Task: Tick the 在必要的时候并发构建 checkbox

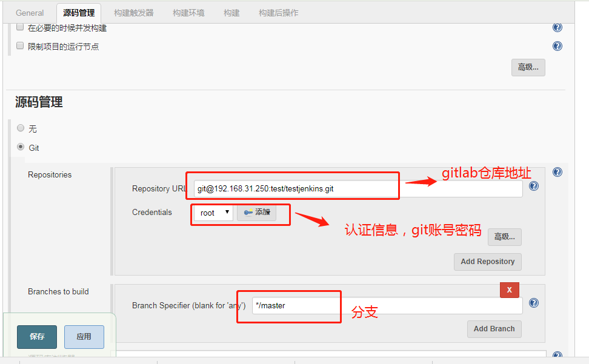Action: (x=20, y=27)
